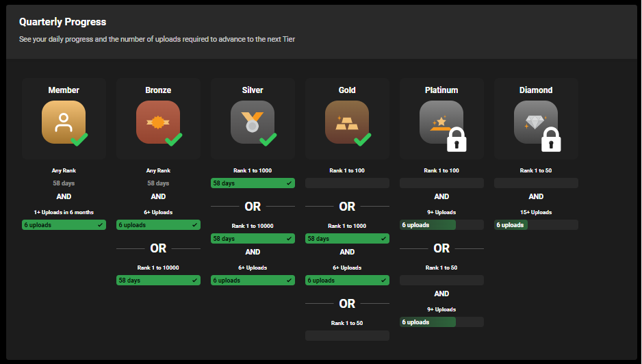This screenshot has width=642, height=364.
Task: Click the empty Diamond Rank 1 to 50 bar
Action: (x=536, y=183)
